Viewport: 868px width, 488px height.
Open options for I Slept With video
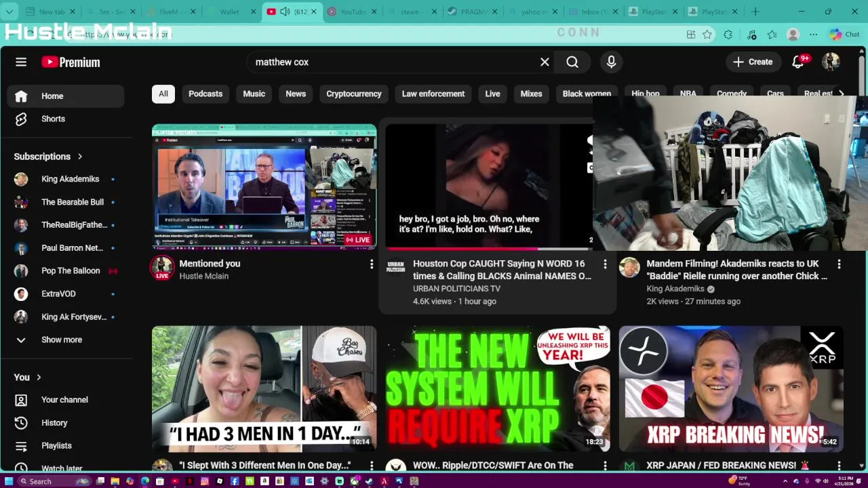[x=371, y=466]
